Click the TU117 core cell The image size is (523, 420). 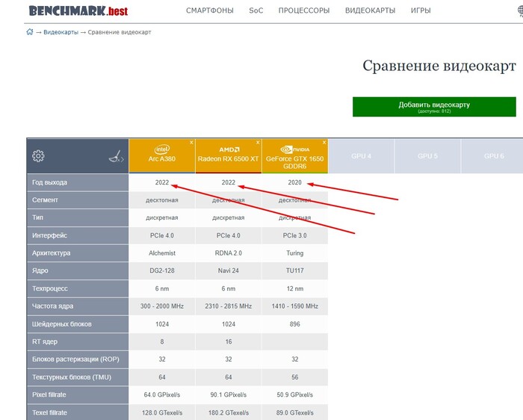(x=295, y=271)
